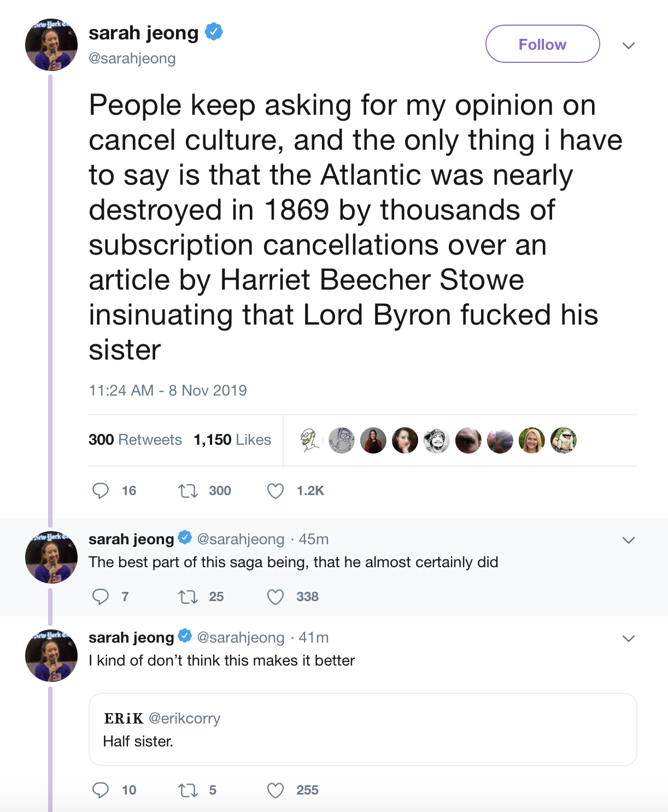Click the reply icon on the main tweet
Viewport: 668px width, 812px height.
coord(101,491)
